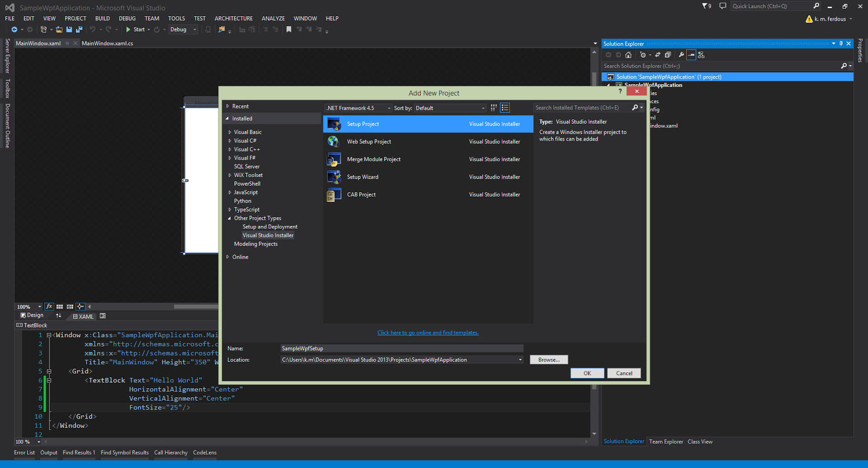Open the PROJECT menu
The height and width of the screenshot is (468, 868).
(x=75, y=18)
